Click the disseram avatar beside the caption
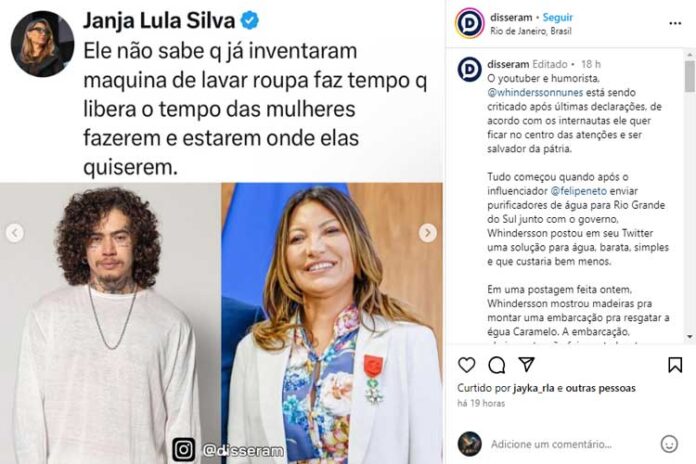The height and width of the screenshot is (464, 696). click(469, 70)
